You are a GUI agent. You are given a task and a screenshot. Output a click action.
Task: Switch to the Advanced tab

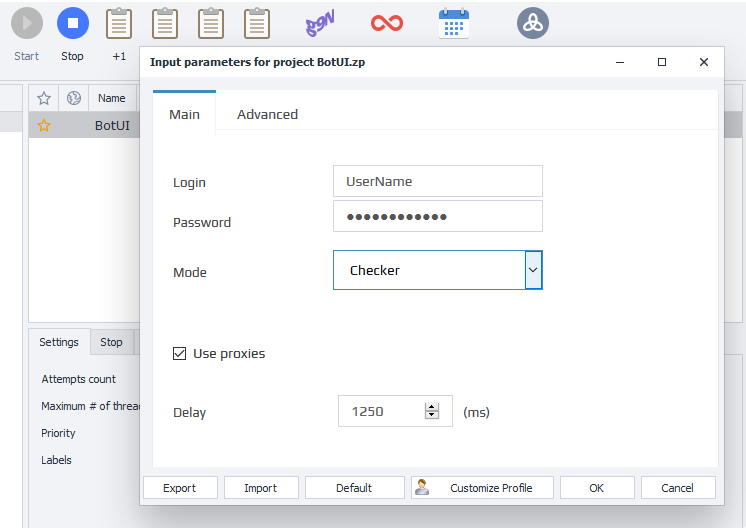tap(267, 114)
